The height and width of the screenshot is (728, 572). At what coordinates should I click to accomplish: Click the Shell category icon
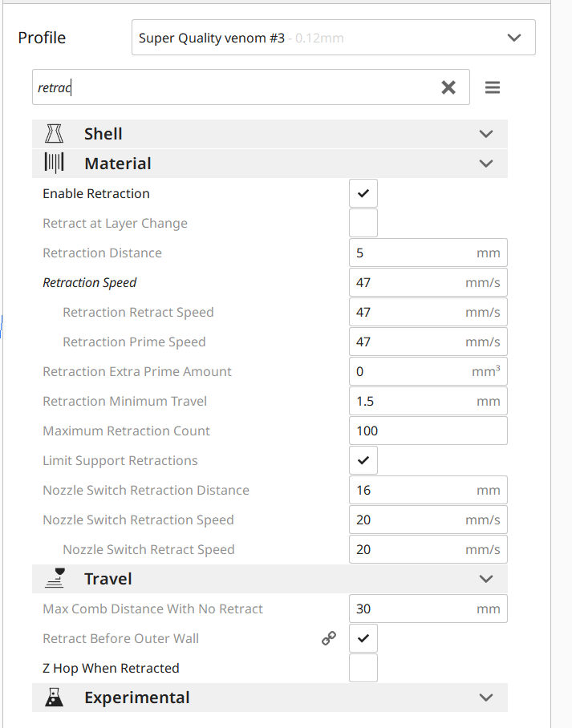[55, 134]
